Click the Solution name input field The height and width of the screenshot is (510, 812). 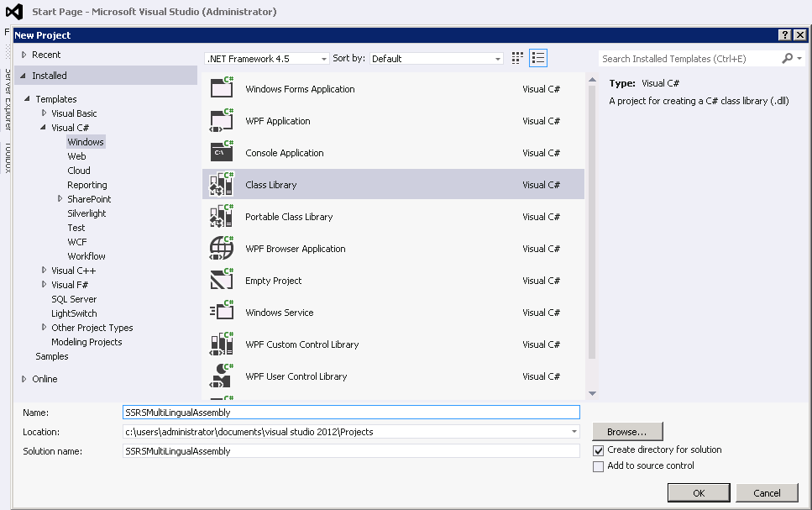(x=351, y=451)
